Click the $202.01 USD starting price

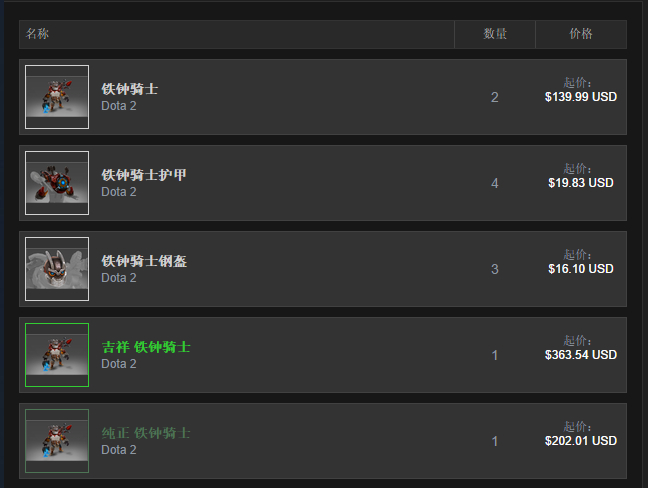tap(581, 442)
